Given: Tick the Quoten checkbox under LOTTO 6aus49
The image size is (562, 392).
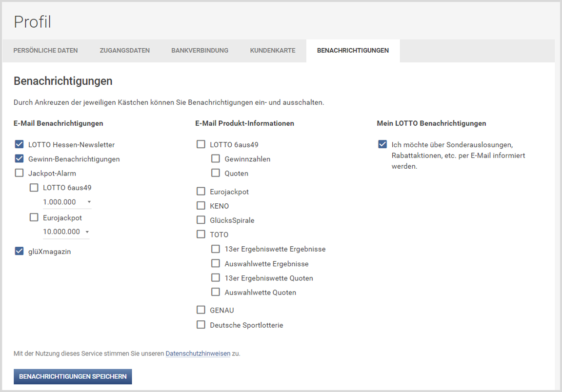Looking at the screenshot, I should [216, 173].
